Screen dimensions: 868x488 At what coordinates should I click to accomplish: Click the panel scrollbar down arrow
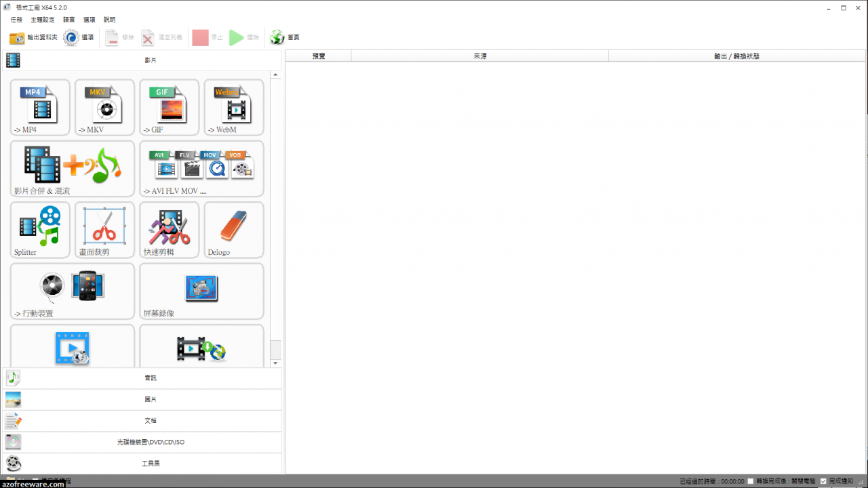tap(275, 363)
